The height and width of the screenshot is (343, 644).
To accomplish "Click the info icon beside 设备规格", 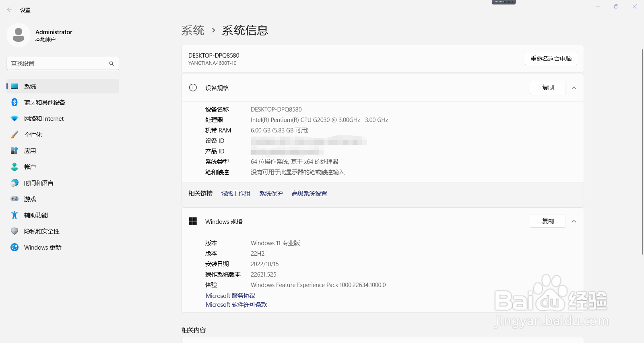I will (193, 88).
